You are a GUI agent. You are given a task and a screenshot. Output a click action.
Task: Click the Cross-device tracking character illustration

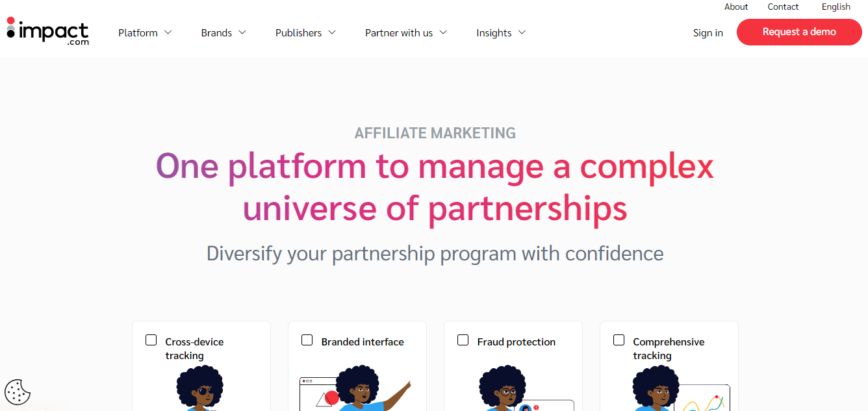pyautogui.click(x=200, y=388)
